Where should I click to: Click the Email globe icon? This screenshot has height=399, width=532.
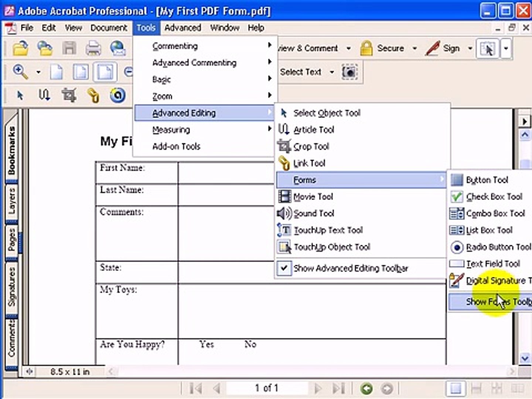click(x=118, y=48)
